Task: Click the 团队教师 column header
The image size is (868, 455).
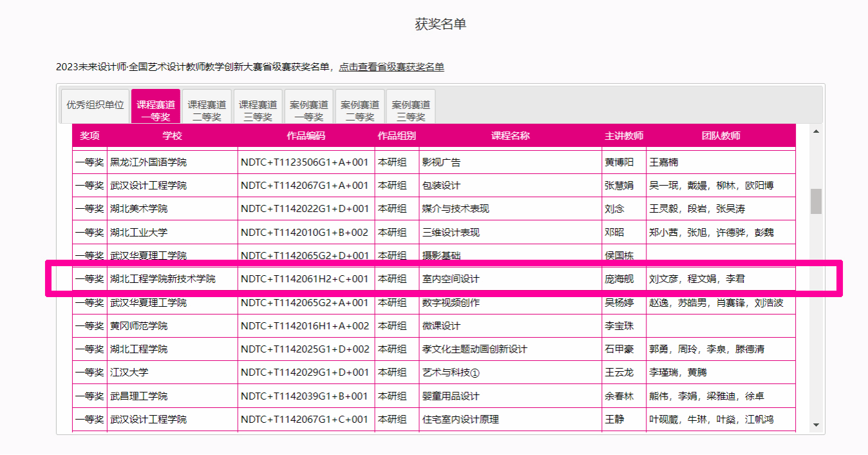Action: coord(721,136)
